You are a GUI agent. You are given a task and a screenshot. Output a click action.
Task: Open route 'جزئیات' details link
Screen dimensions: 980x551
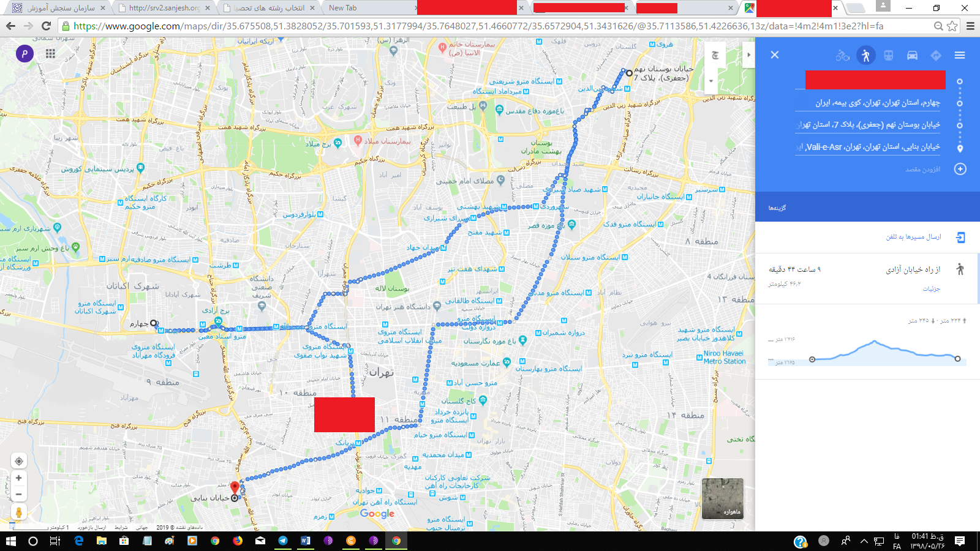pos(932,289)
